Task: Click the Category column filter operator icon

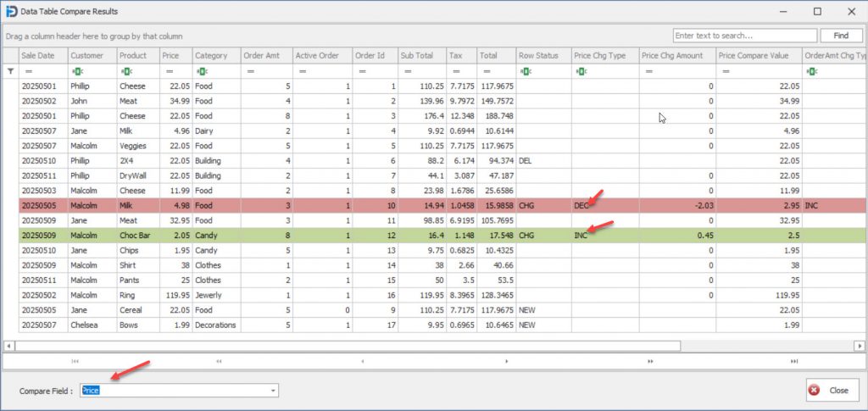Action: pyautogui.click(x=201, y=72)
